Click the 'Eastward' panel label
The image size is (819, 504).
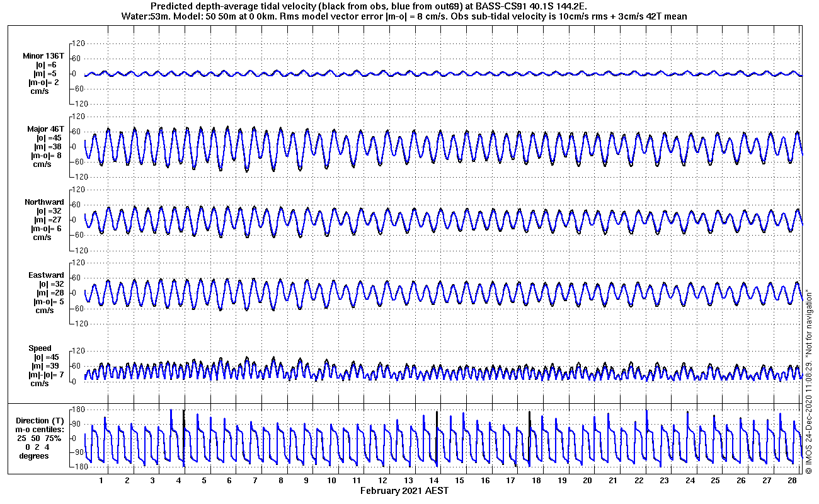pos(46,275)
